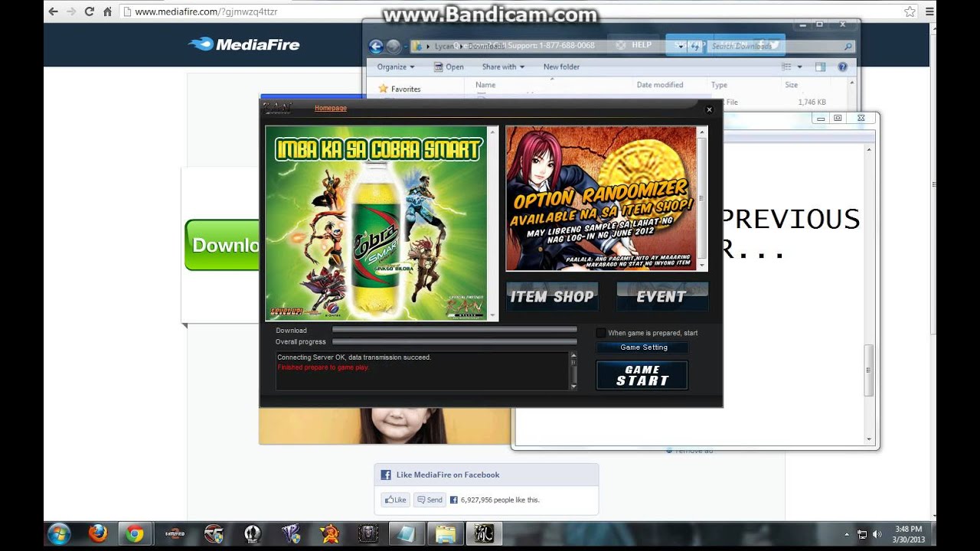Open Chrome's home page button

pyautogui.click(x=107, y=11)
